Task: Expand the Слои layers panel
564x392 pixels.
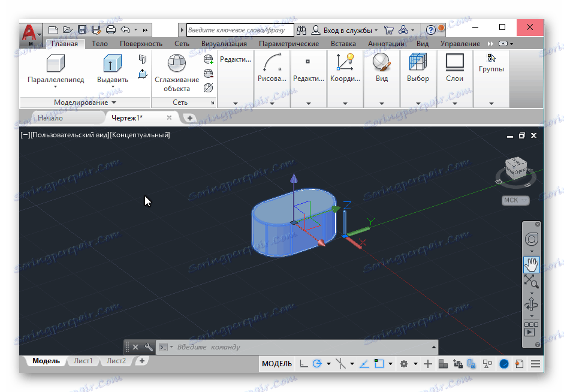Action: point(455,103)
